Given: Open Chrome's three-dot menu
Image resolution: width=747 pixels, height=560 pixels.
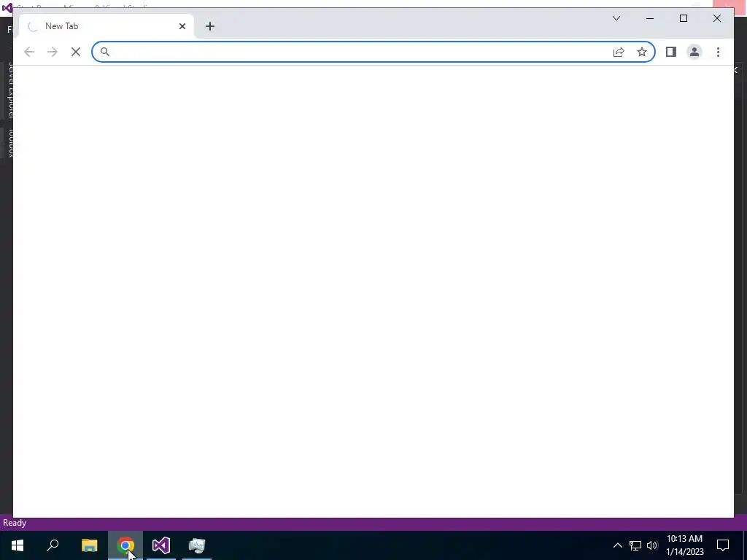Looking at the screenshot, I should point(718,52).
